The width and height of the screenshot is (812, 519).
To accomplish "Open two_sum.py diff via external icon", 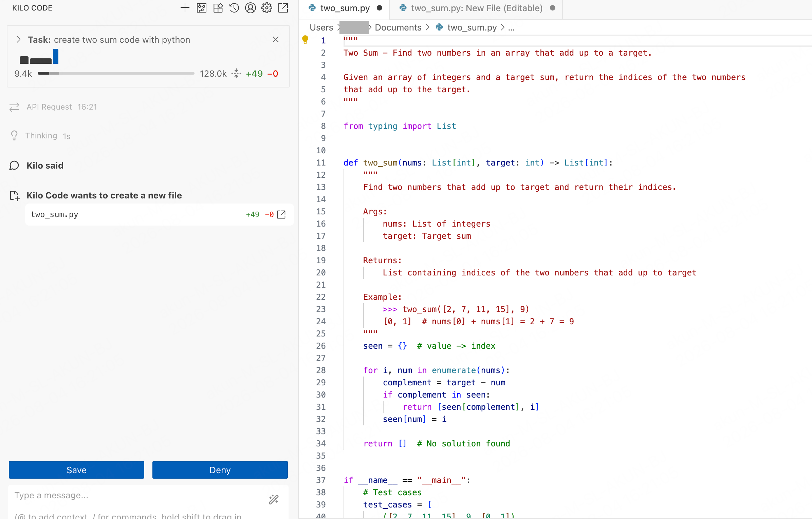I will 281,214.
